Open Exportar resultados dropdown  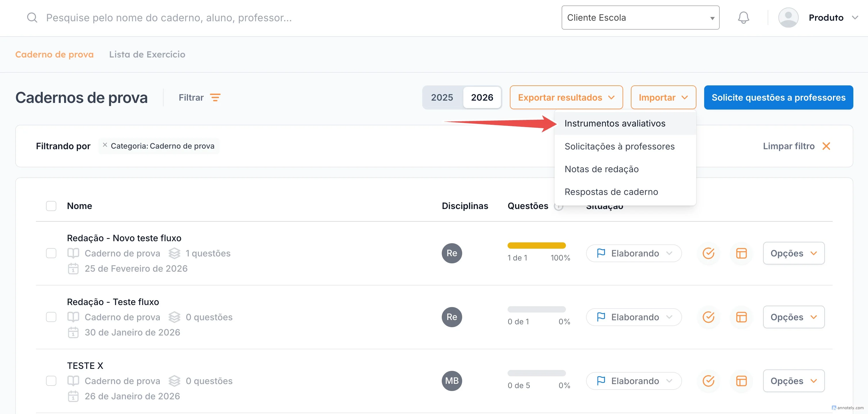click(566, 97)
